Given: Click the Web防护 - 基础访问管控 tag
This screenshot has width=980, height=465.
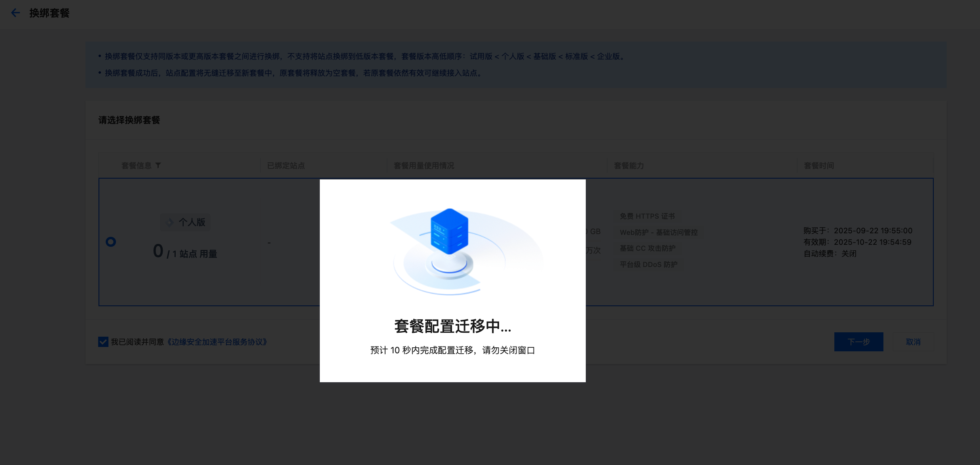Looking at the screenshot, I should 659,232.
